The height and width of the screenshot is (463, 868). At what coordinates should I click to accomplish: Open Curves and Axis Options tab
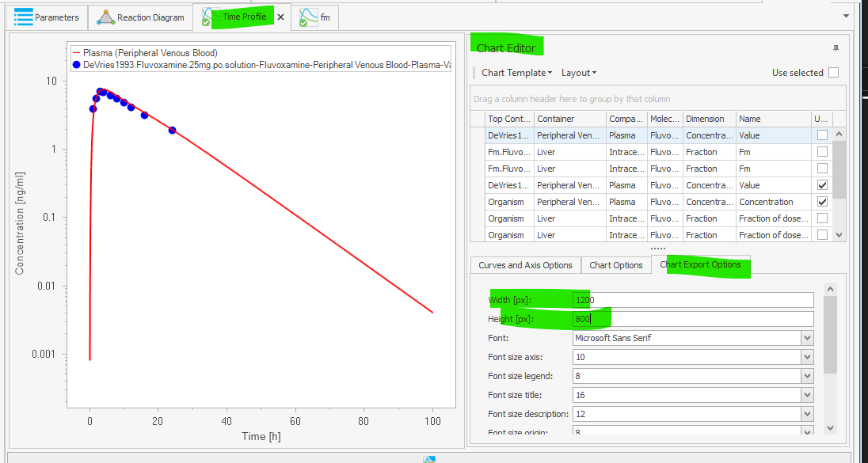(x=525, y=265)
